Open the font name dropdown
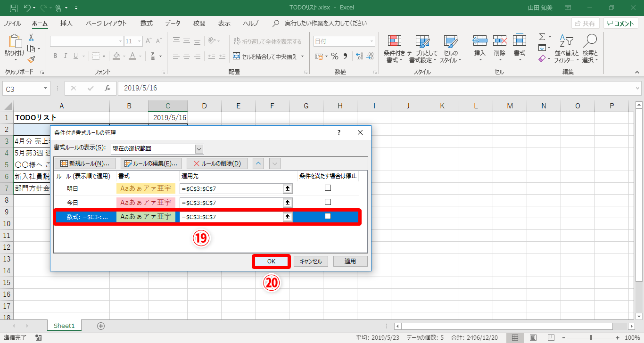 click(120, 41)
